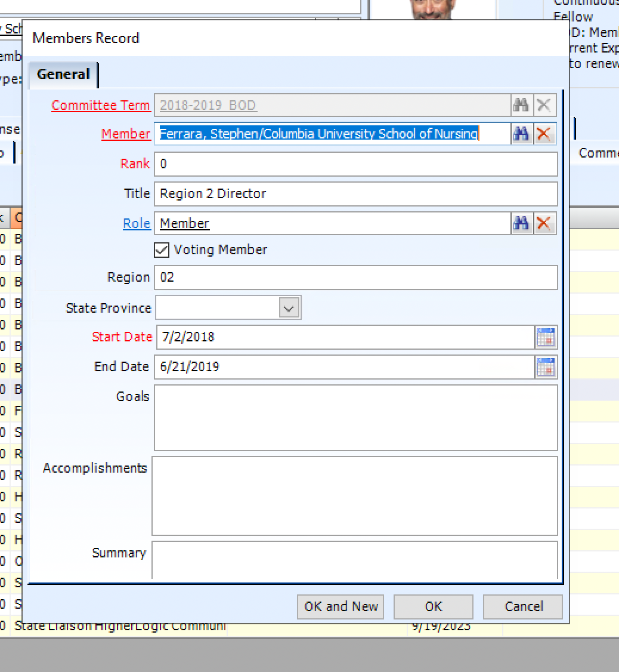The width and height of the screenshot is (619, 672).
Task: Uncheck the Voting Member checkbox
Action: tap(161, 249)
